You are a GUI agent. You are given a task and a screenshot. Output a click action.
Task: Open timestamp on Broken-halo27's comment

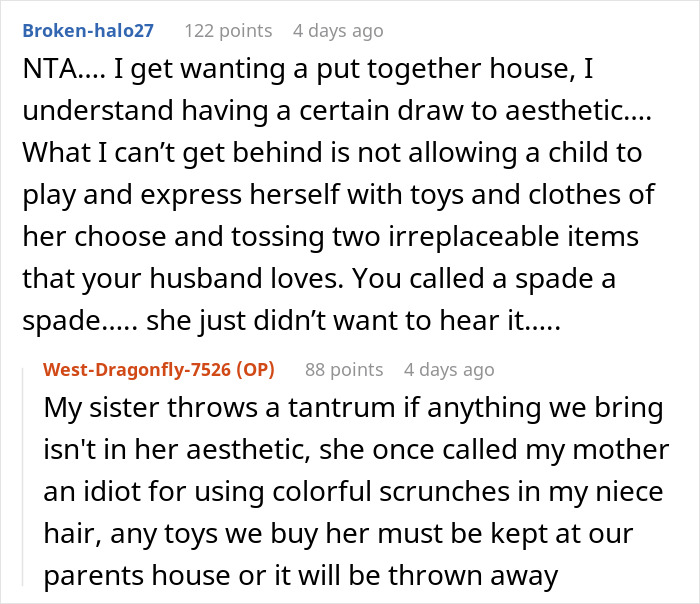(x=337, y=31)
